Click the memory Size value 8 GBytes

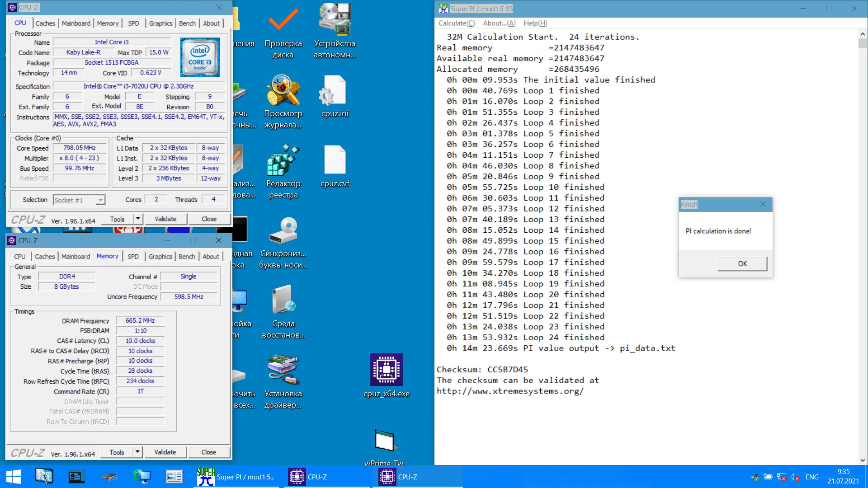(66, 286)
